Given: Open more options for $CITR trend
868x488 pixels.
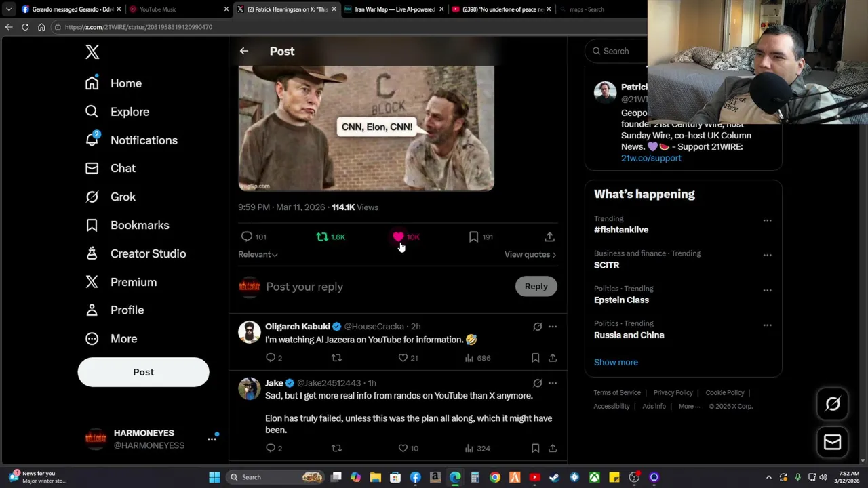Looking at the screenshot, I should point(767,256).
